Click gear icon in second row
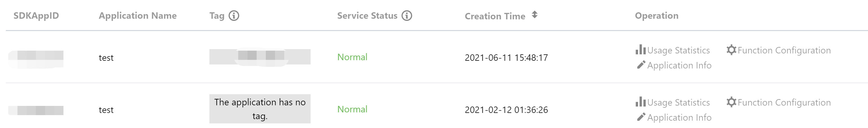 click(731, 102)
